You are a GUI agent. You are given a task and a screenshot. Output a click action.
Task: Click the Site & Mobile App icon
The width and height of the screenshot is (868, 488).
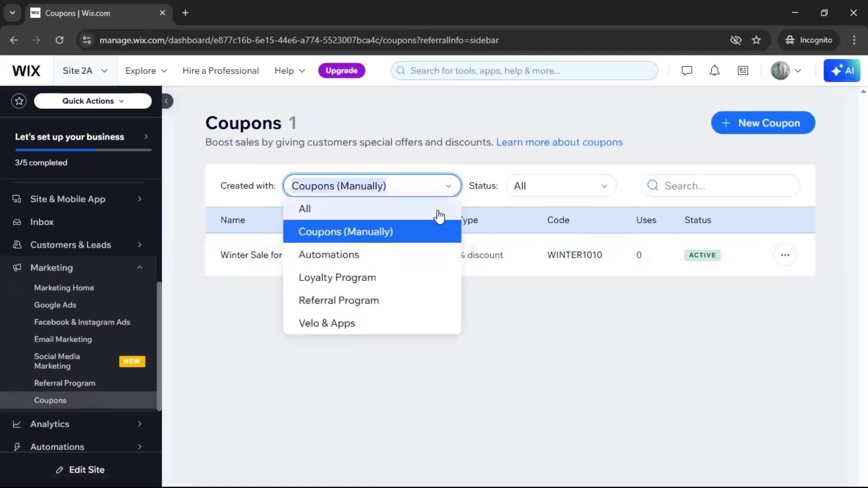pos(17,199)
